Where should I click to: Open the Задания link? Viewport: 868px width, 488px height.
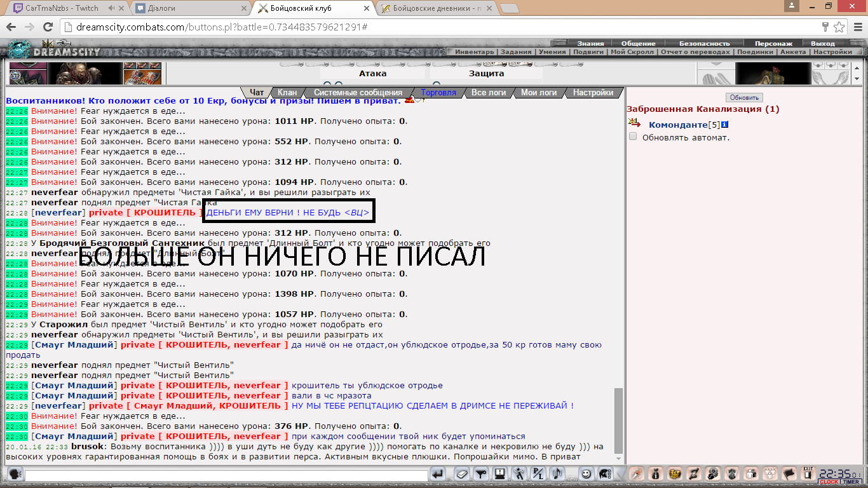516,52
